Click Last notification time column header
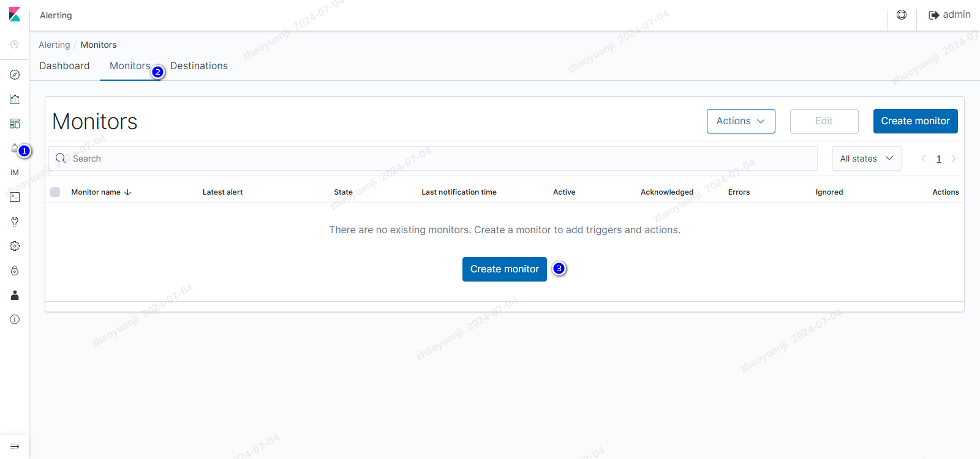Image resolution: width=980 pixels, height=459 pixels. click(x=459, y=192)
